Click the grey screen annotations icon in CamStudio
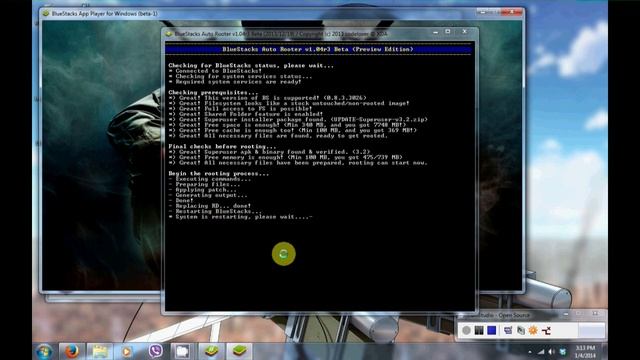 tap(521, 330)
